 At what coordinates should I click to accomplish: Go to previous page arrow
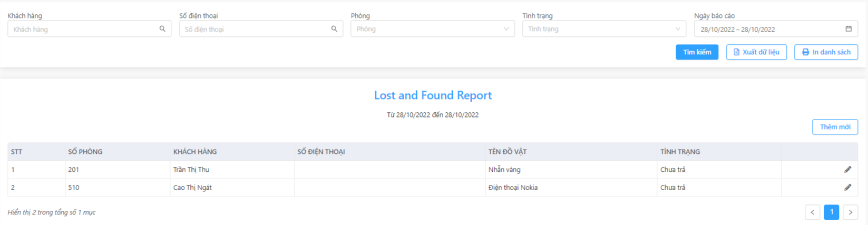tap(812, 212)
